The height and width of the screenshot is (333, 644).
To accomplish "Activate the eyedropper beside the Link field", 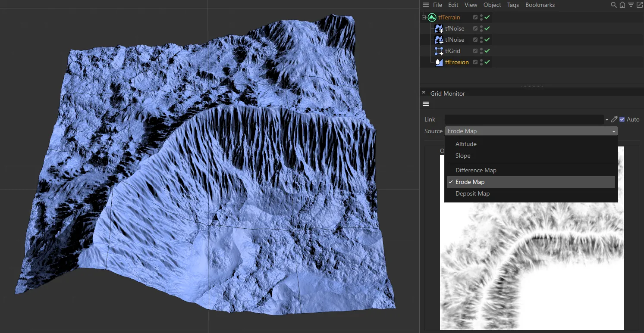I will click(x=614, y=119).
